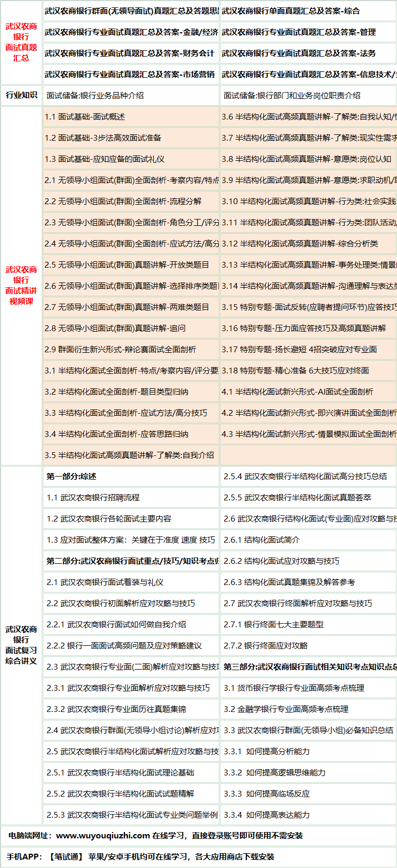Screen dimensions: 397x868
Task: Open 2.5.5 半结构化面试真题荟萃
Action: pos(297,498)
